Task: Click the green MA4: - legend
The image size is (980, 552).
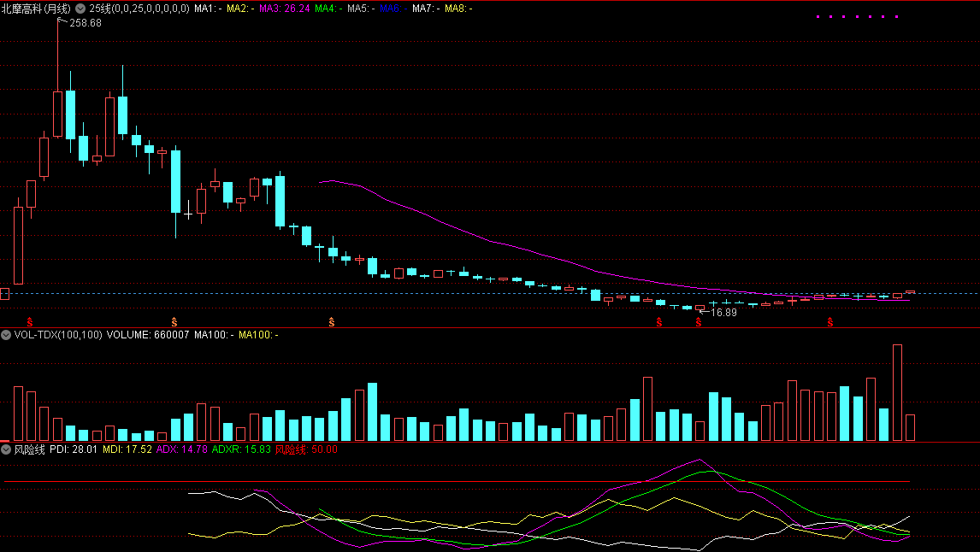Action: (328, 9)
